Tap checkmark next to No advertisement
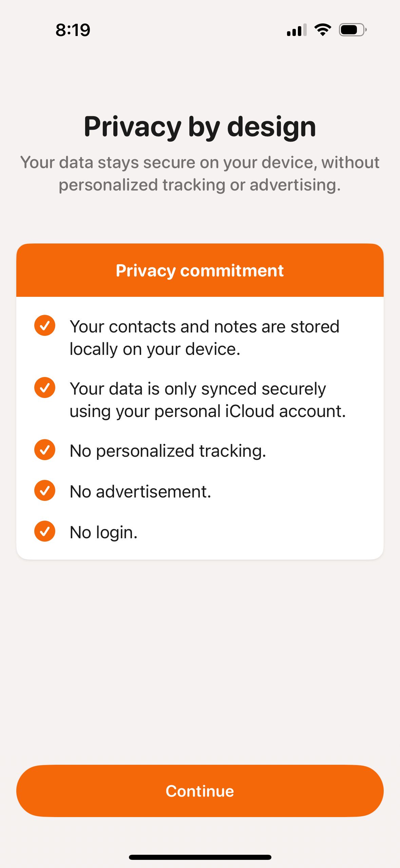The image size is (400, 868). (x=45, y=490)
